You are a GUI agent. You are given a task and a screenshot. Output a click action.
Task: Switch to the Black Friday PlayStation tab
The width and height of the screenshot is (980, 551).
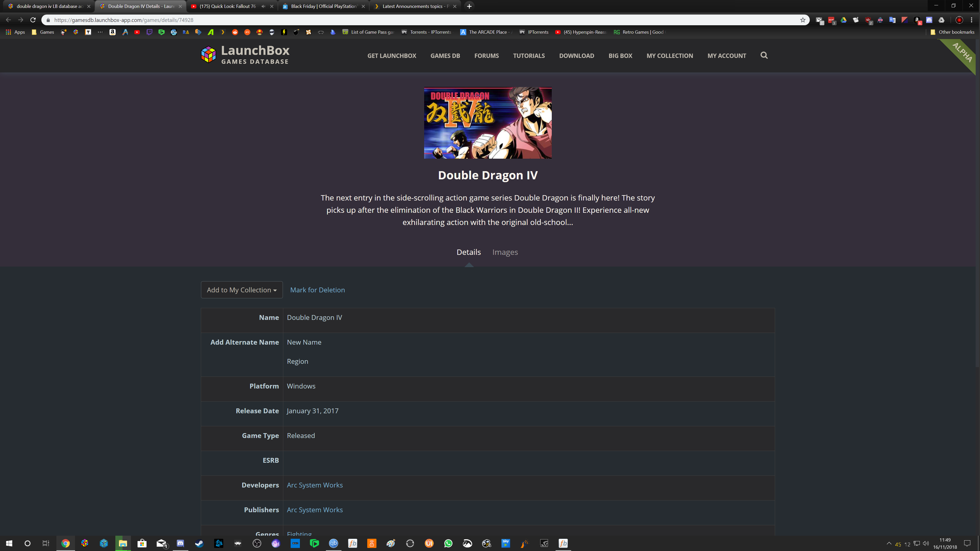click(323, 6)
